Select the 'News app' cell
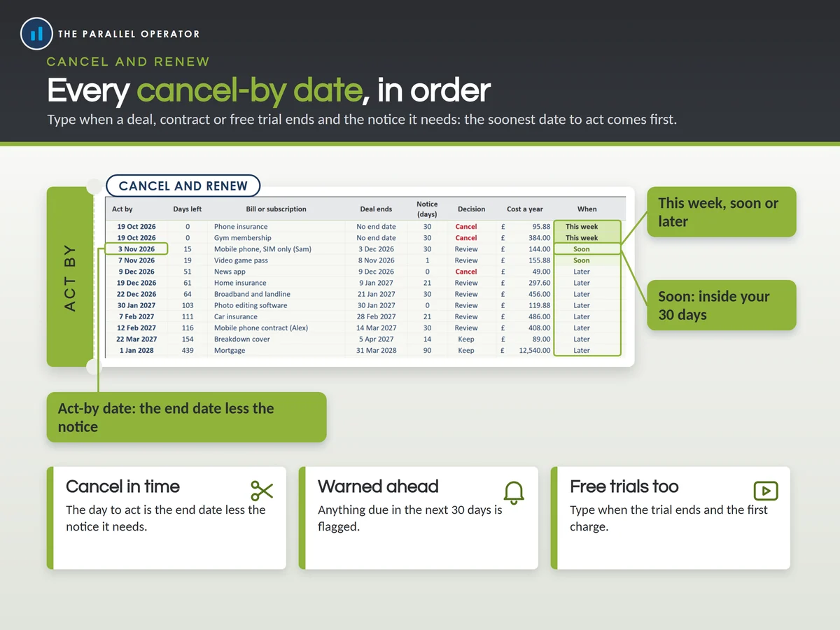The width and height of the screenshot is (840, 630). coord(230,272)
